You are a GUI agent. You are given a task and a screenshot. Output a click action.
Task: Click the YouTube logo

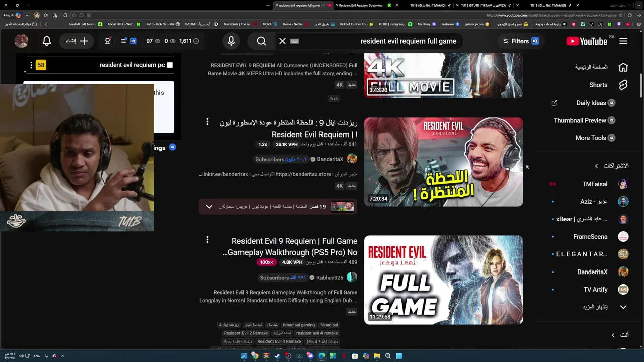(587, 41)
